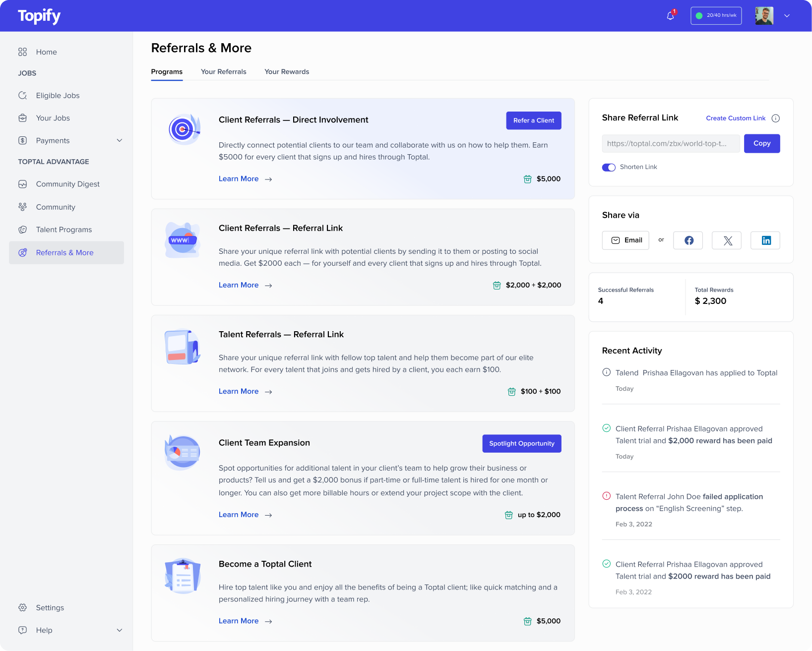This screenshot has width=812, height=651.
Task: Click the Payments dollar icon
Action: click(22, 140)
